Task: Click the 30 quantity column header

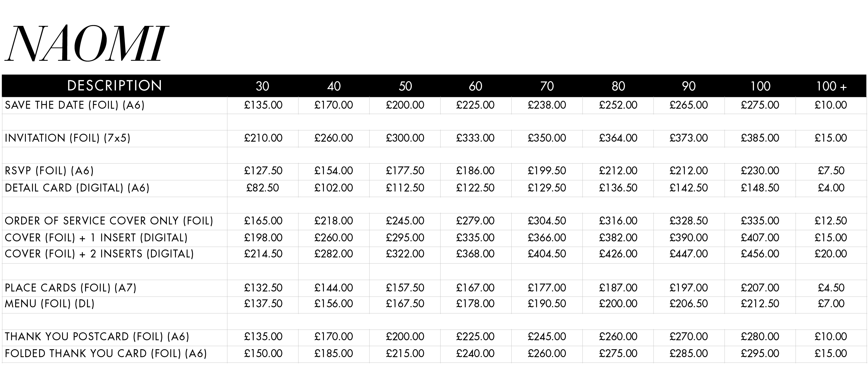Action: click(x=262, y=86)
